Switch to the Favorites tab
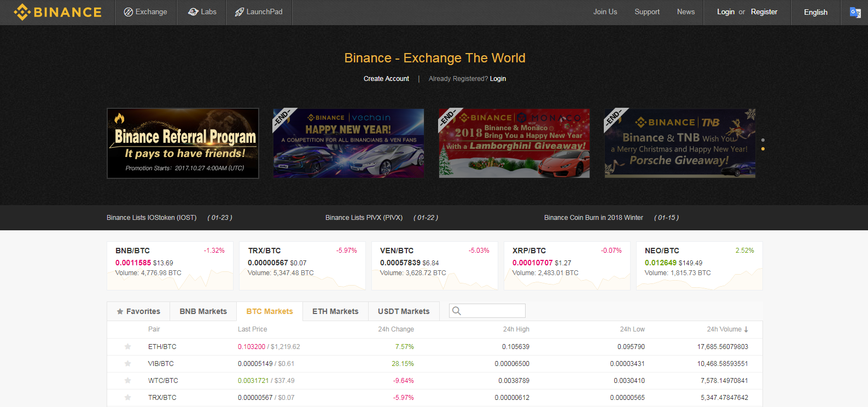This screenshot has height=407, width=868. tap(138, 311)
